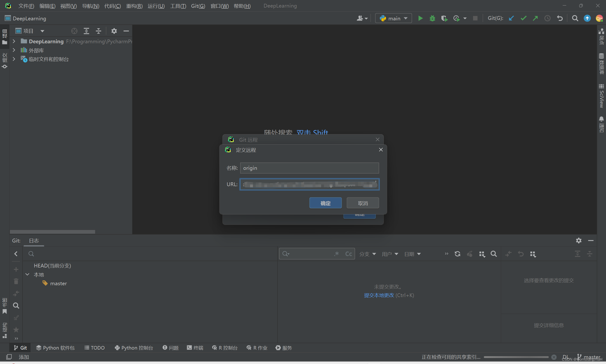Click the Debug bug icon

(x=432, y=18)
